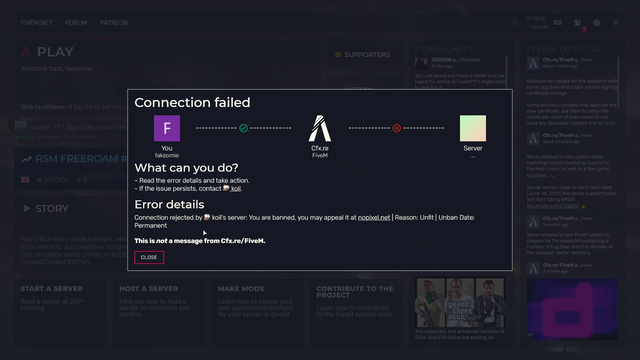This screenshot has width=640, height=360.
Task: Open the forum.cfx.re link in official feed
Action: coord(552,206)
